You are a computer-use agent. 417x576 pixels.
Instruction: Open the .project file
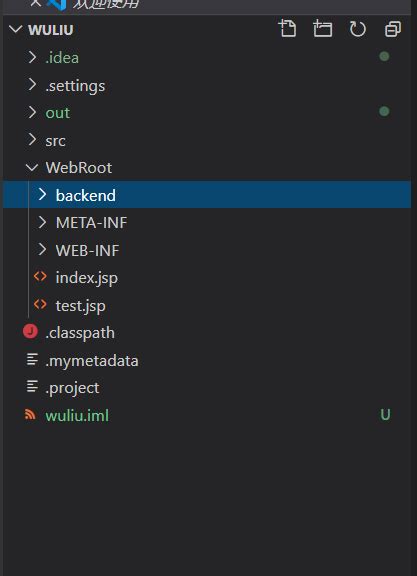[x=207, y=388]
